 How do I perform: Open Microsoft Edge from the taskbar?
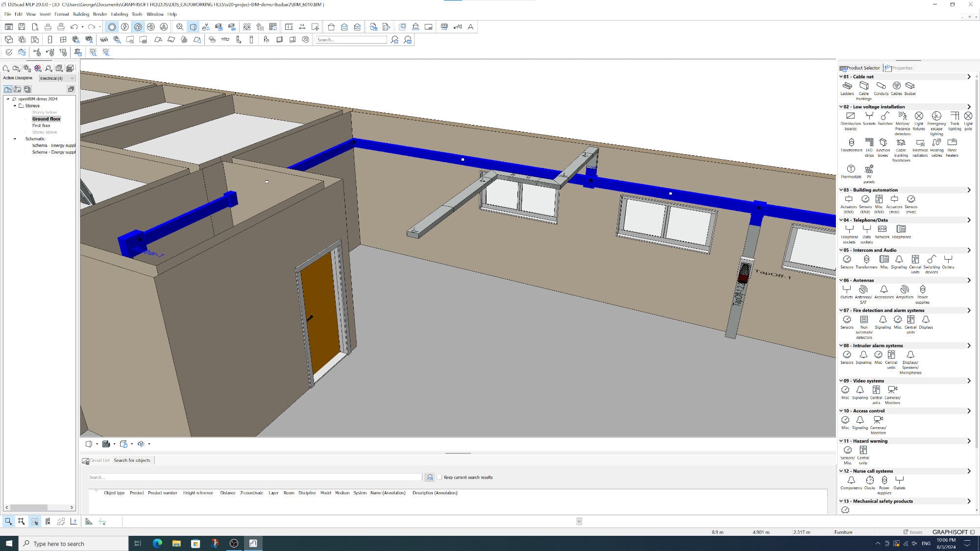(157, 543)
